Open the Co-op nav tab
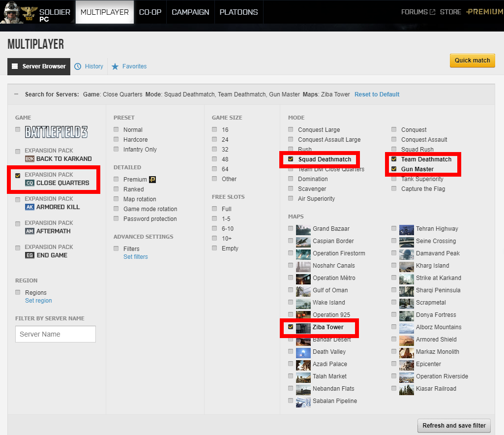 [x=150, y=12]
